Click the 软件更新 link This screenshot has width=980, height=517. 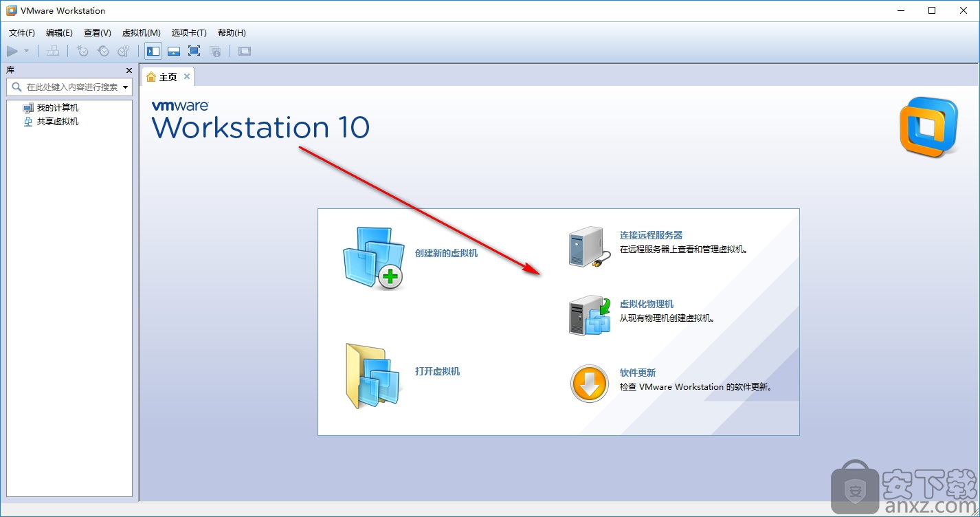click(638, 373)
